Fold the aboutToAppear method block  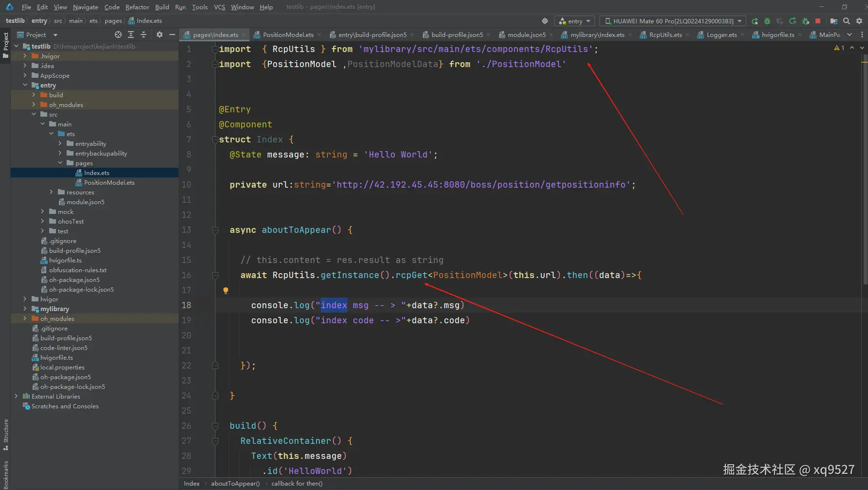point(215,230)
